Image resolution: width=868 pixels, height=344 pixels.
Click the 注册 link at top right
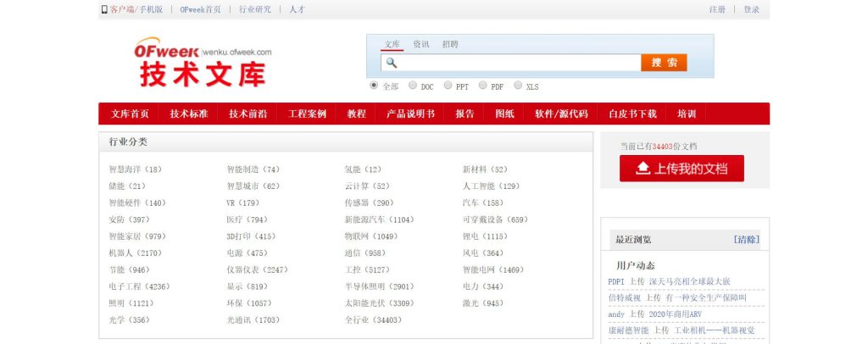(x=717, y=9)
